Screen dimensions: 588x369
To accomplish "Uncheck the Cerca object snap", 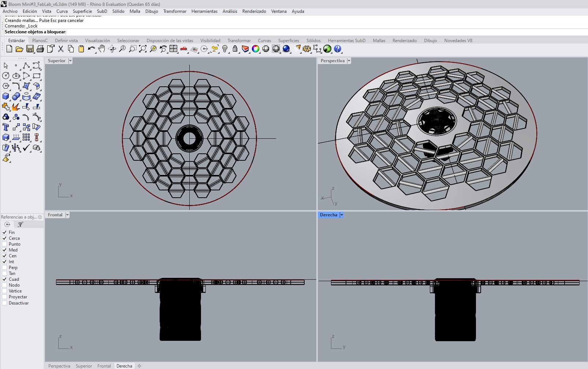I will [x=5, y=238].
